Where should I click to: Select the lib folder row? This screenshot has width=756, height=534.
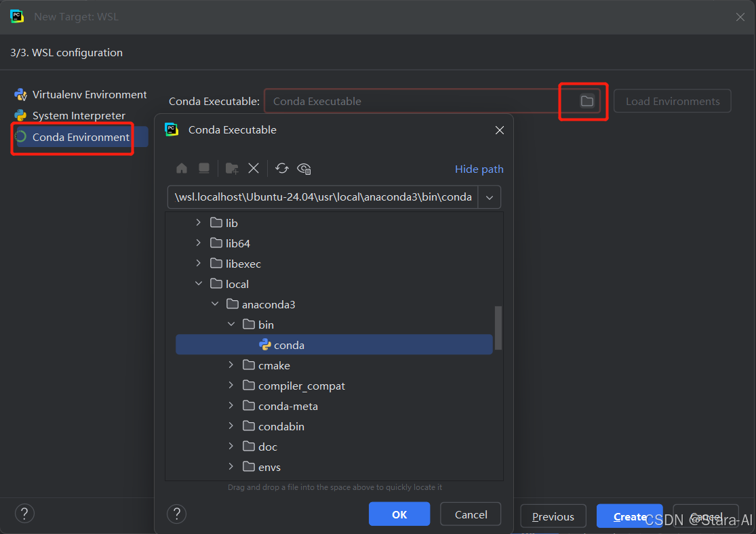pos(334,223)
